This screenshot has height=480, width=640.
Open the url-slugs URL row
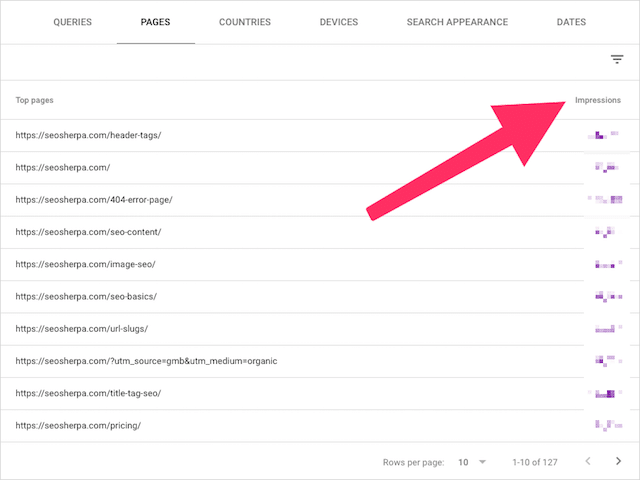(x=320, y=329)
